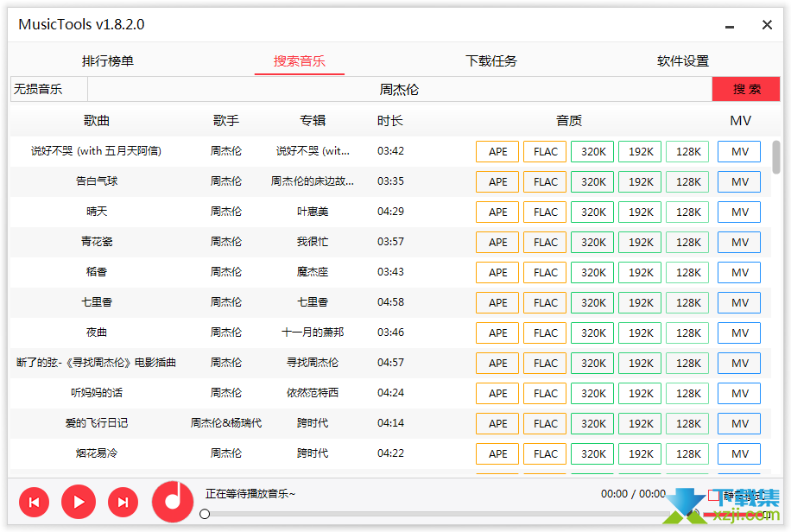Click the 歌曲 column header
Screen dimensions: 791x532
(x=97, y=121)
